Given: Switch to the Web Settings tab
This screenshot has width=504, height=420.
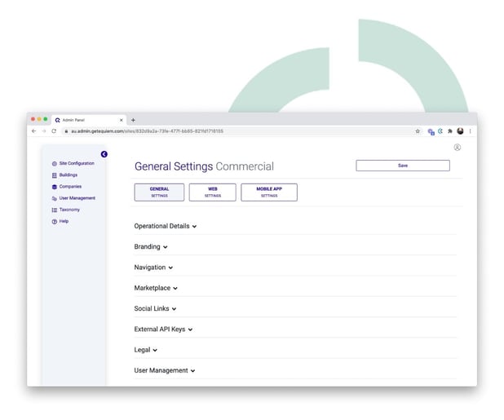Looking at the screenshot, I should click(x=212, y=192).
